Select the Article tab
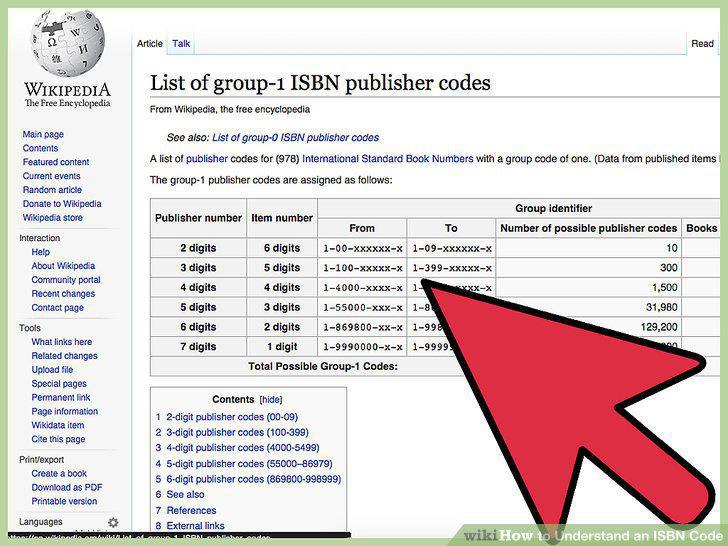 (150, 44)
